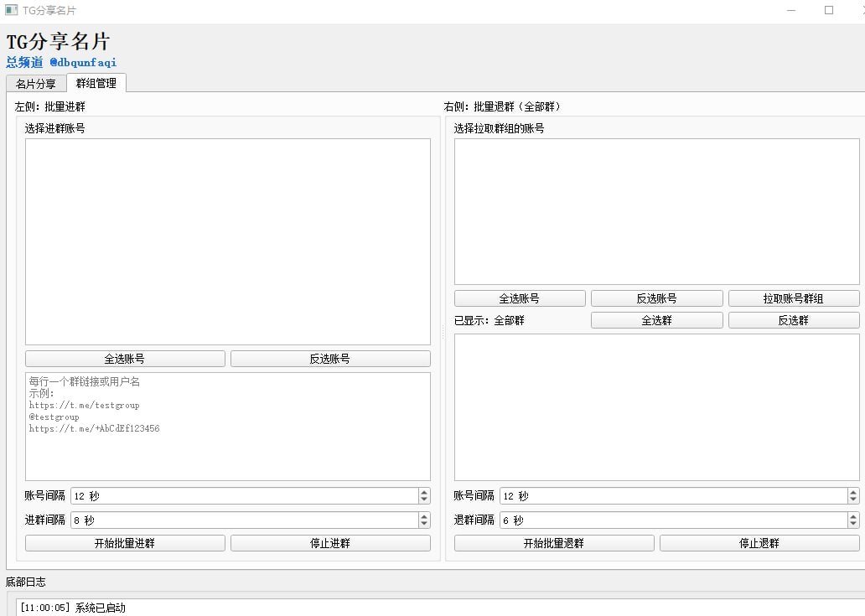Click the 进群间隔 8 秒 value field

243,520
